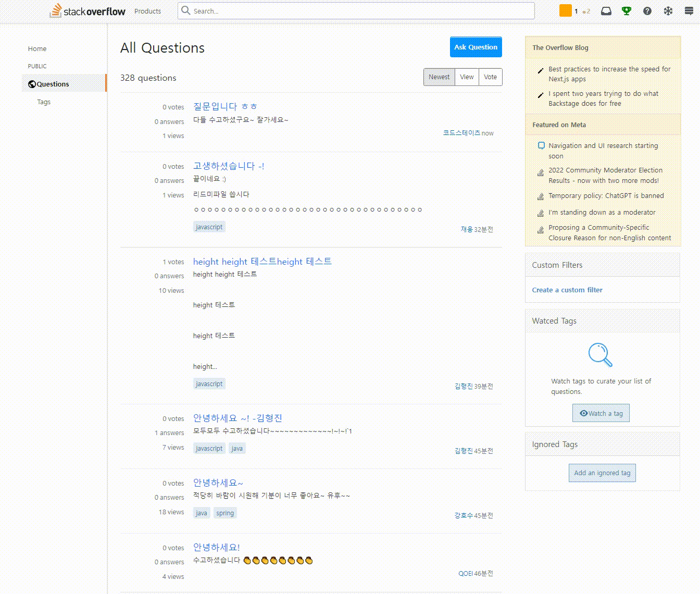700x594 pixels.
Task: Open question titled 안녕하세요!
Action: (x=217, y=547)
